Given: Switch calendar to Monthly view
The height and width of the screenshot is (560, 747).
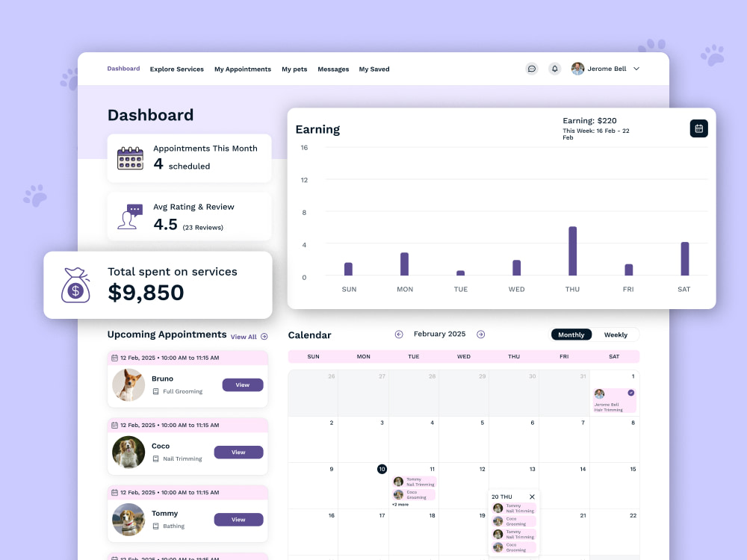Looking at the screenshot, I should [x=571, y=335].
